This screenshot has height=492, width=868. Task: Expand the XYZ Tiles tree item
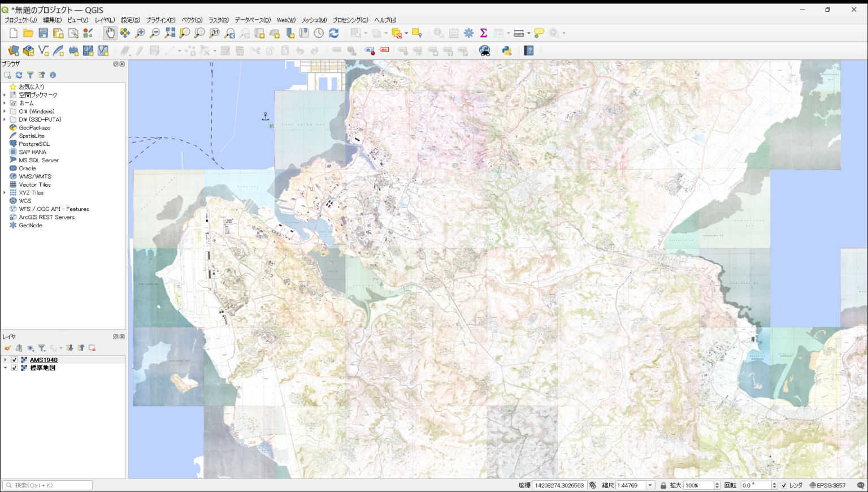pos(5,192)
